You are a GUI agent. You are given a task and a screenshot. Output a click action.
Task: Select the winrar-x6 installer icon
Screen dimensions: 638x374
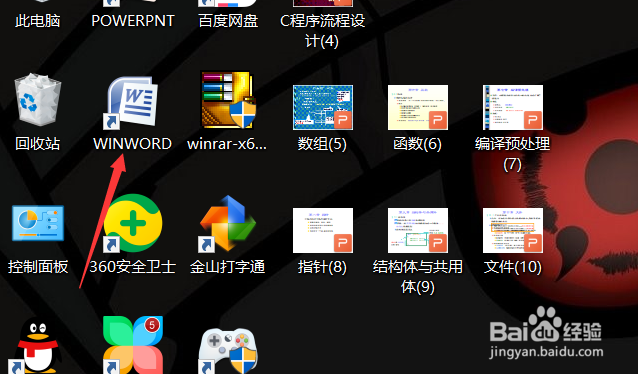(228, 100)
